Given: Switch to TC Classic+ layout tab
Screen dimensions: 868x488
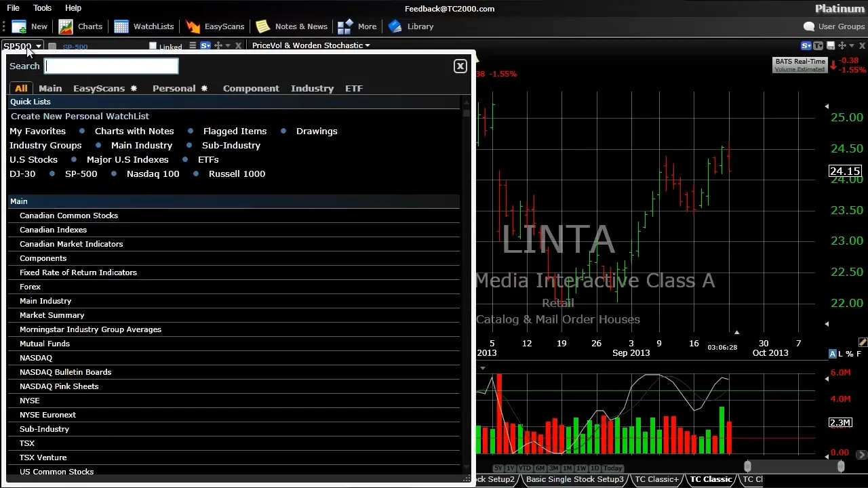Looking at the screenshot, I should point(656,479).
